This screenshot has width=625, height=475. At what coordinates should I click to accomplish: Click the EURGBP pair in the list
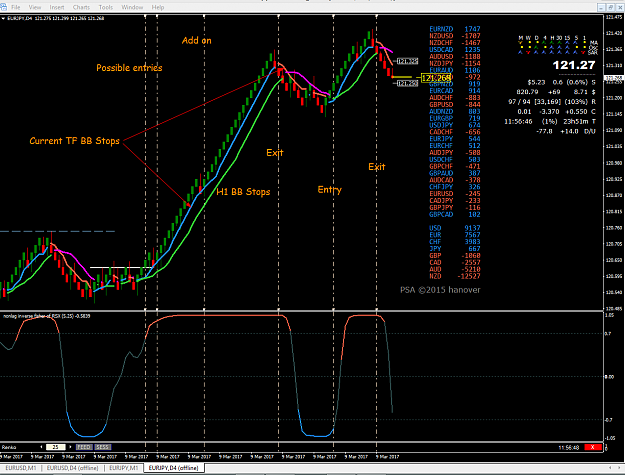pos(441,118)
